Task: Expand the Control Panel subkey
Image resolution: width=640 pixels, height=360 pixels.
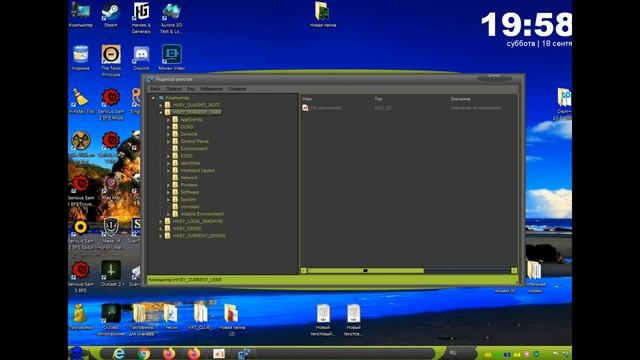Action: tap(168, 141)
